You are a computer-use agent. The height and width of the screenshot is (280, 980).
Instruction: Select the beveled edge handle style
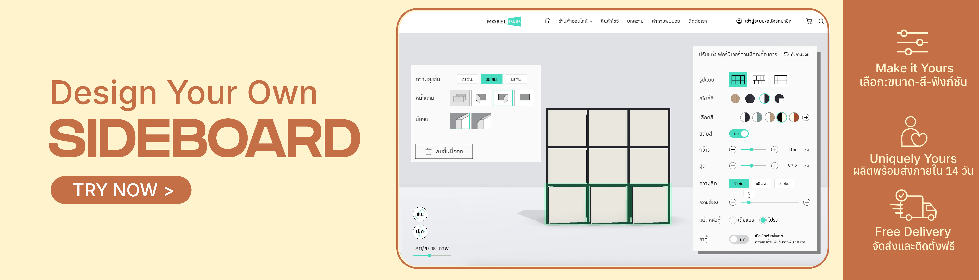tap(481, 121)
